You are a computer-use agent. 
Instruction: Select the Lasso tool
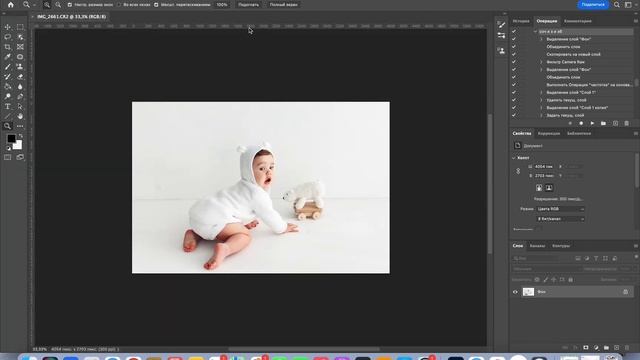[8, 37]
